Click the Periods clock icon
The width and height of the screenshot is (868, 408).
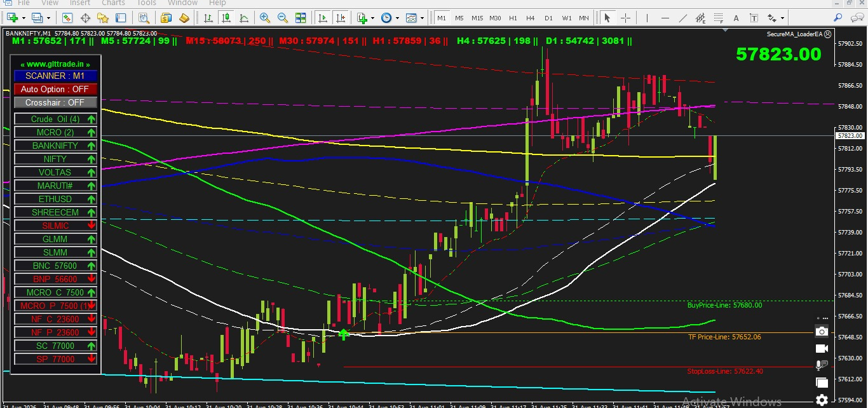coord(386,18)
